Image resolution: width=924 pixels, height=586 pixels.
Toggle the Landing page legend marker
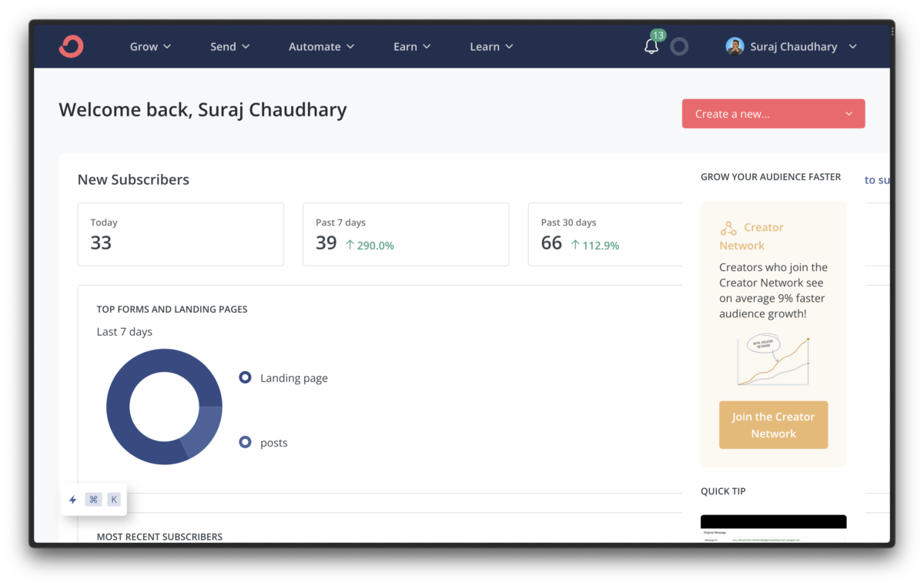click(245, 377)
